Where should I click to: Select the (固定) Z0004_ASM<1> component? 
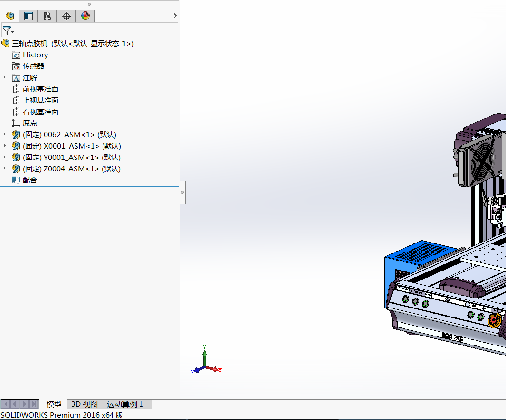coord(72,168)
